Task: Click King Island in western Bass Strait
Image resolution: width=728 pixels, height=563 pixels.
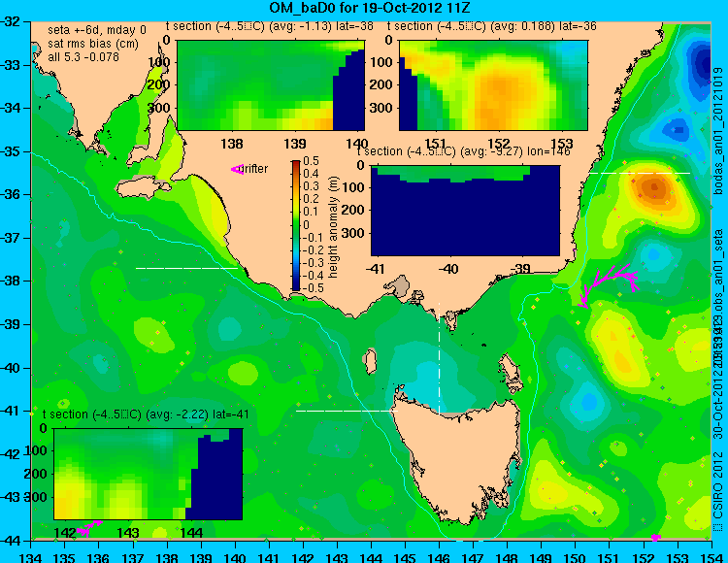Action: tap(370, 362)
